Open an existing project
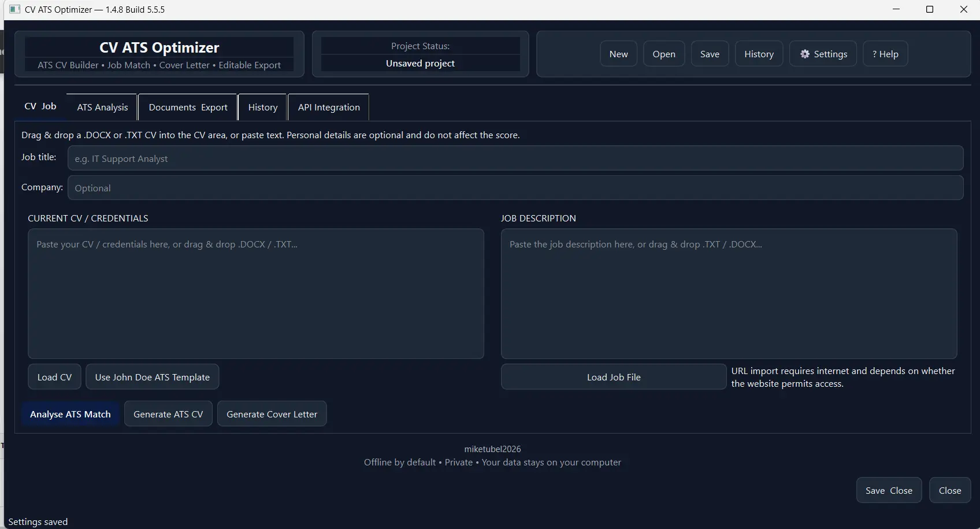 664,54
